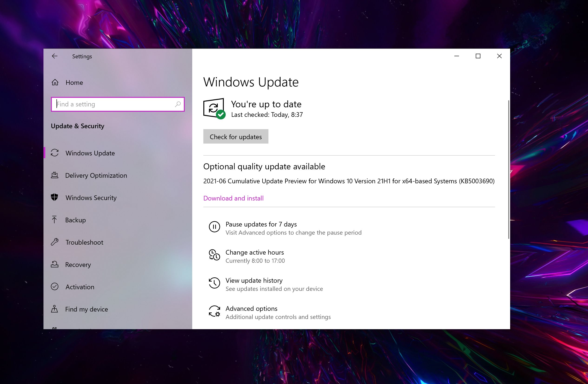The image size is (588, 384).
Task: Click the Activation checkmark circle icon
Action: [x=55, y=286]
